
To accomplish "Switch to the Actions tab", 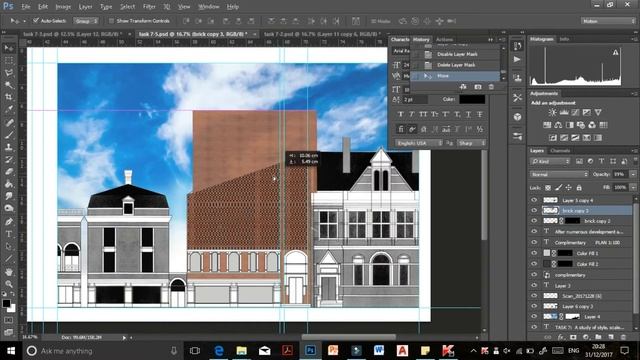I will 444,40.
